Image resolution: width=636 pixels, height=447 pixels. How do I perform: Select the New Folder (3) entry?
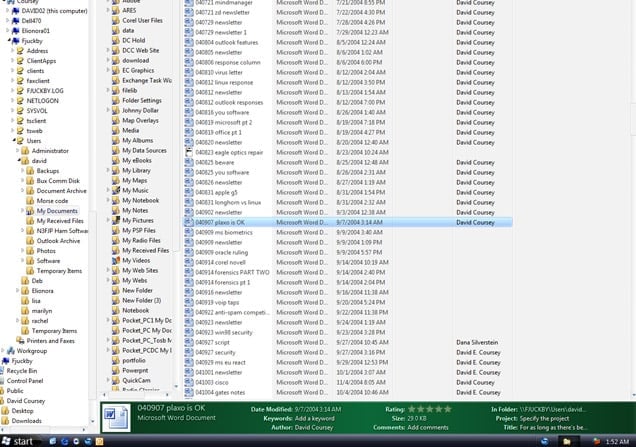[142, 301]
